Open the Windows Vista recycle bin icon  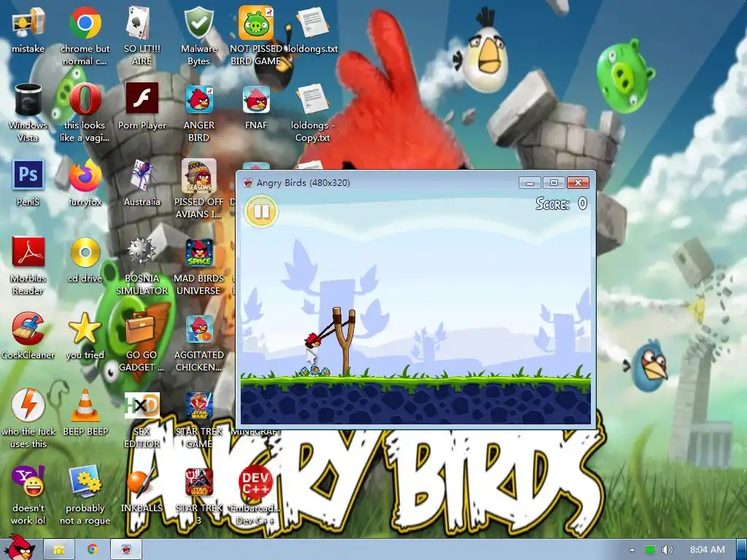tap(28, 99)
